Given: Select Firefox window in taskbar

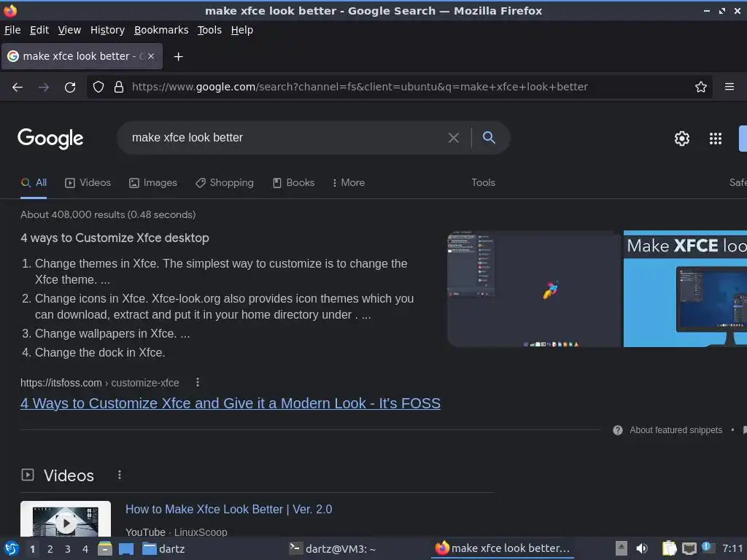Looking at the screenshot, I should pyautogui.click(x=502, y=548).
